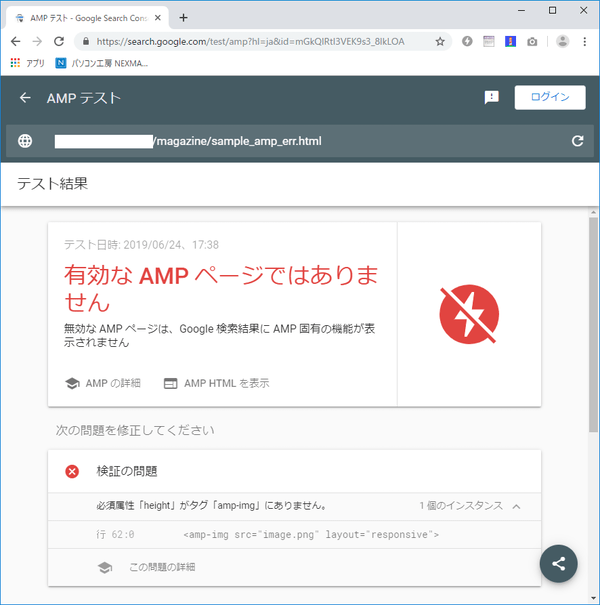Click the 有効な AMP ページではありません heading
Screen dimensions: 600x605
click(x=220, y=288)
